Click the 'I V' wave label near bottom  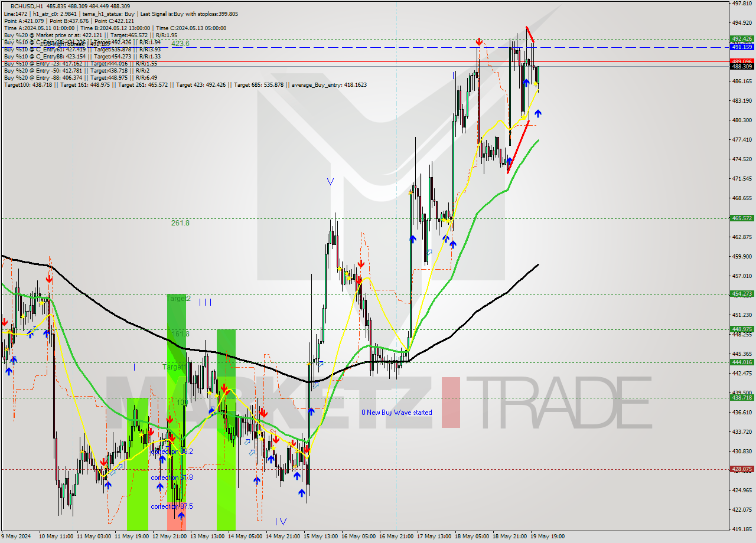pyautogui.click(x=281, y=521)
